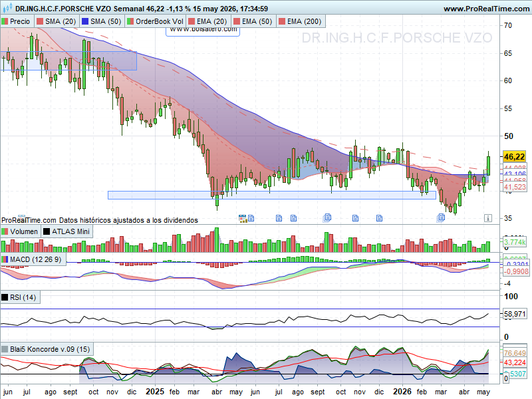This screenshot has height=399, width=532.
Task: Select the Precio legend label
Action: click(17, 21)
